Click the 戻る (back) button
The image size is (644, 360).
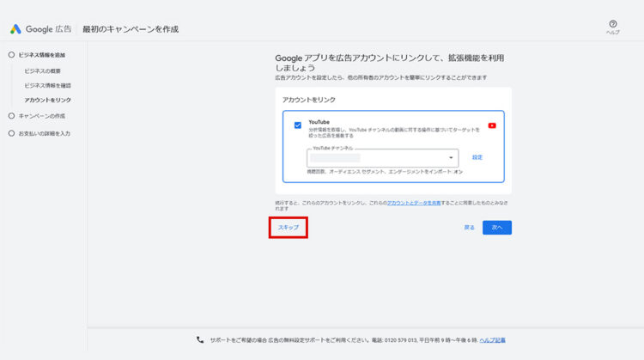[469, 228]
